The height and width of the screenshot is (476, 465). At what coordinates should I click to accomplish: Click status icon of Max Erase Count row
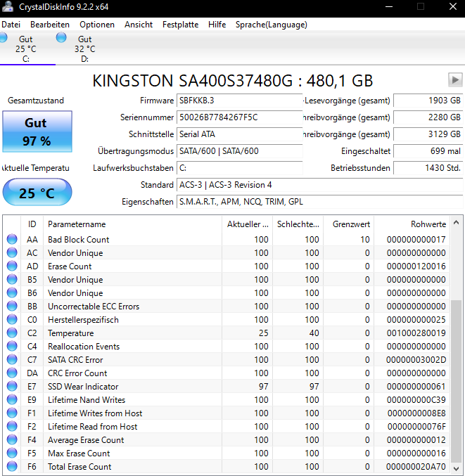tap(12, 453)
